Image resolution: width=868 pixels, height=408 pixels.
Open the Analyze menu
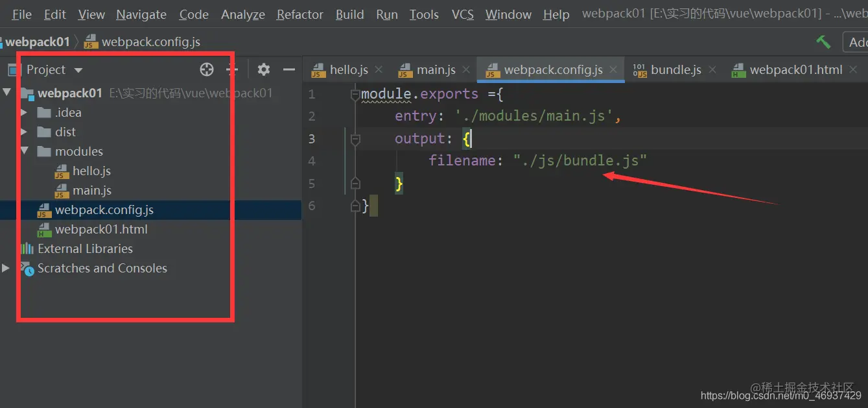(243, 14)
